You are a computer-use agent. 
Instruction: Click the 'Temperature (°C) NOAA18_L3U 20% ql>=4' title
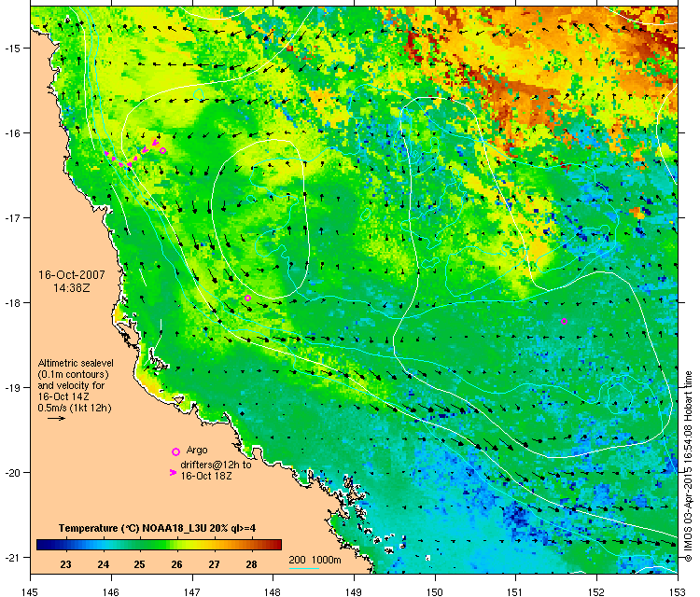[157, 528]
